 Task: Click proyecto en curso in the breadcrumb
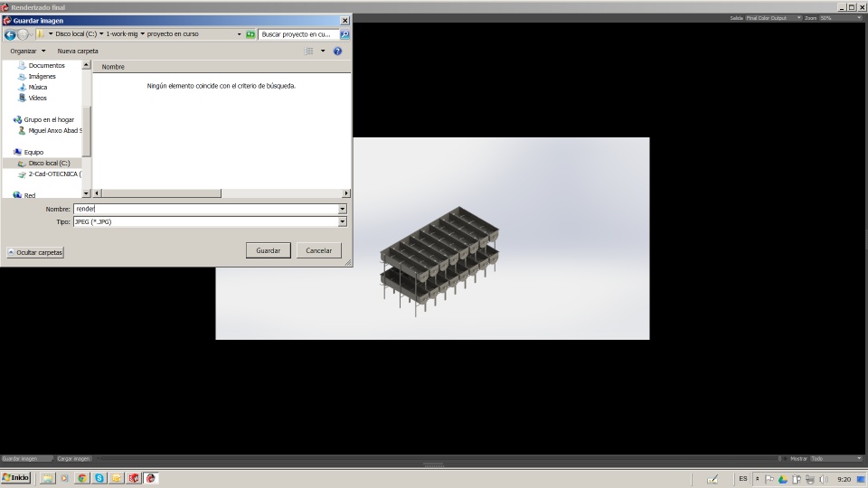point(173,33)
